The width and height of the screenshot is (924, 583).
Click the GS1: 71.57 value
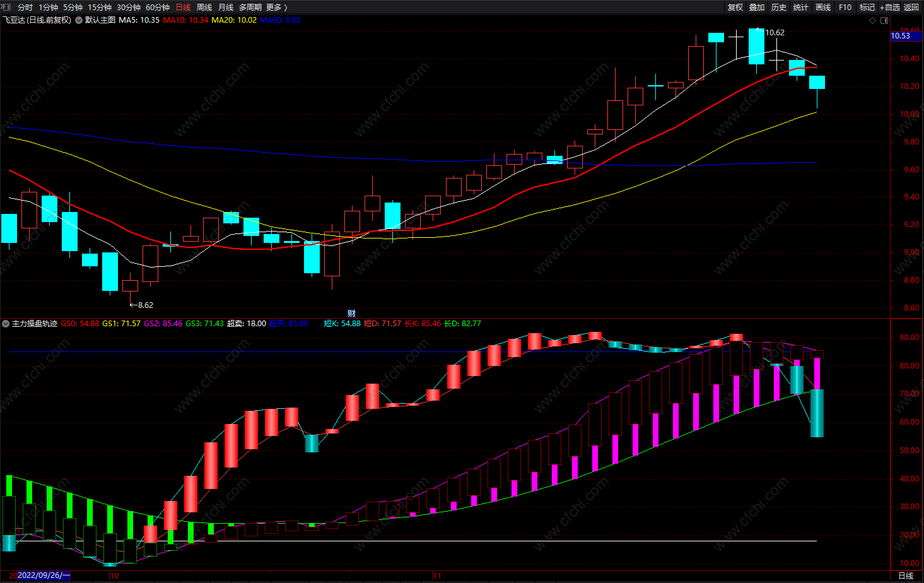coord(122,323)
